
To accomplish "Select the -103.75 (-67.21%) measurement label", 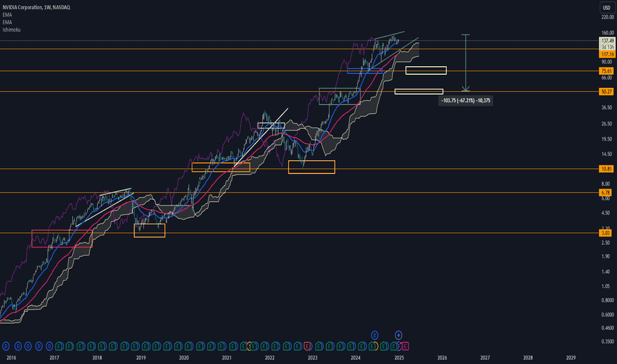I will tap(465, 101).
